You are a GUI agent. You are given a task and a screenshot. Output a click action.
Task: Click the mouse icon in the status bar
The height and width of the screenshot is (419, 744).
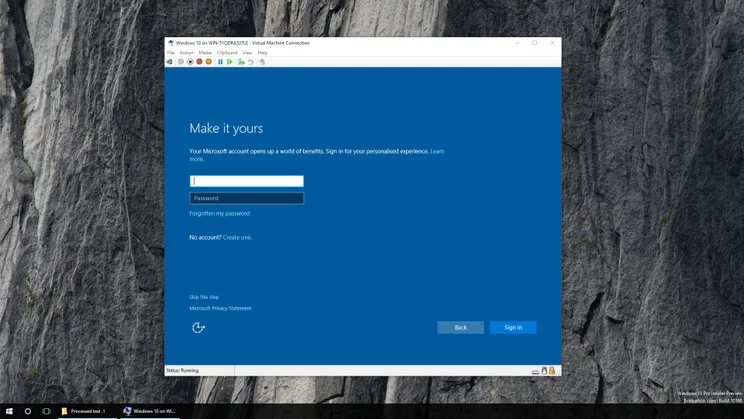[544, 371]
